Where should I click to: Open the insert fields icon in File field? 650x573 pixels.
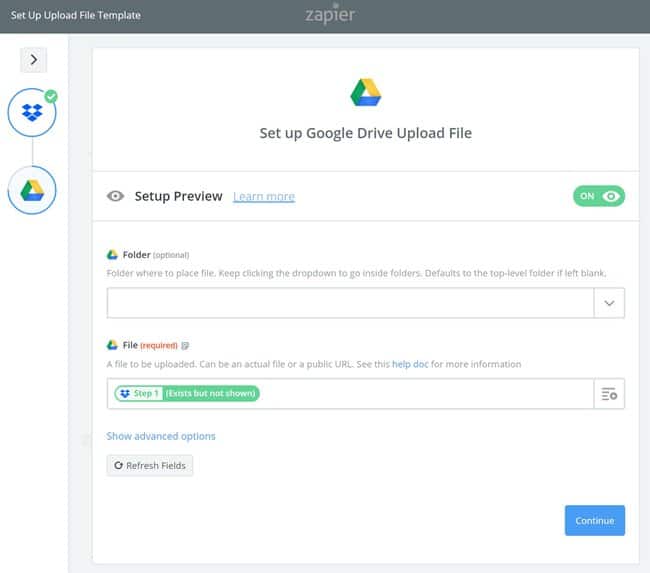(609, 394)
